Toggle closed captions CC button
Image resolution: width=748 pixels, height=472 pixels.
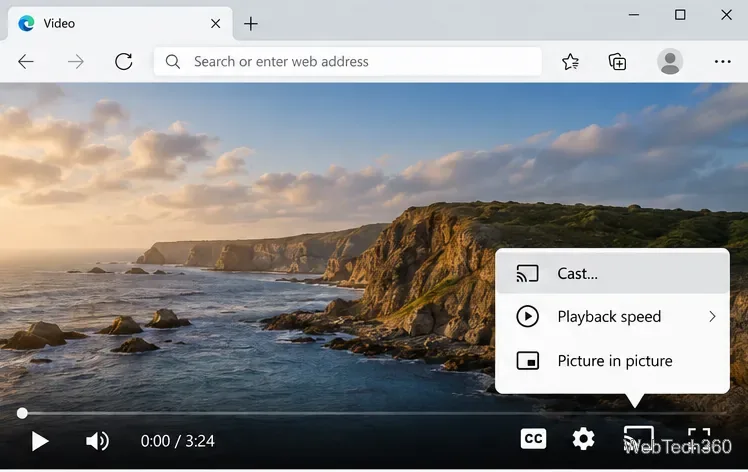(x=533, y=439)
